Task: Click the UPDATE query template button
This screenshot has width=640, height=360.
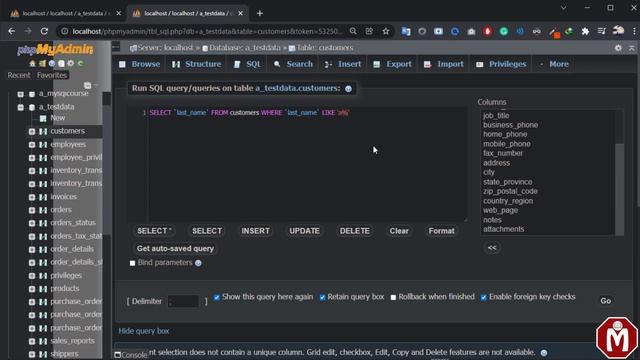Action: [x=304, y=231]
